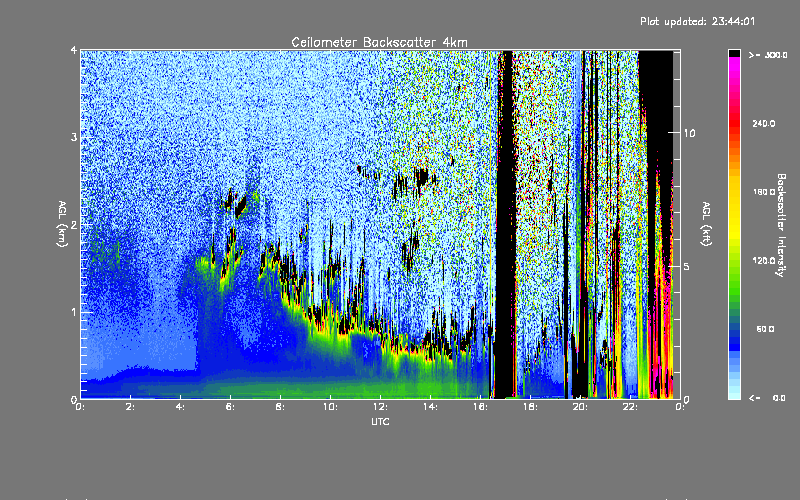Click the '12:' tick on UTC axis
This screenshot has width=800, height=500.
380,407
